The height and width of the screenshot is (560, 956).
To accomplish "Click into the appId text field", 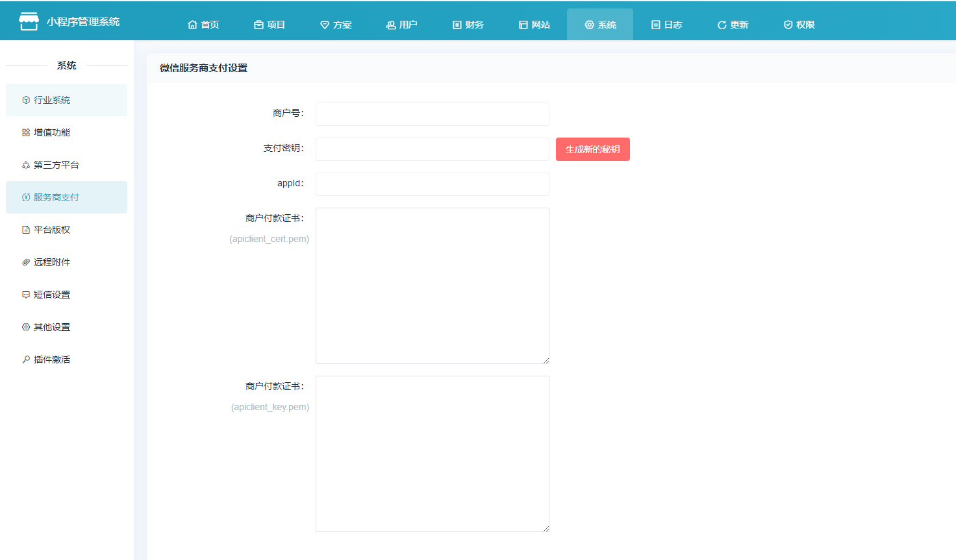I will coord(432,184).
